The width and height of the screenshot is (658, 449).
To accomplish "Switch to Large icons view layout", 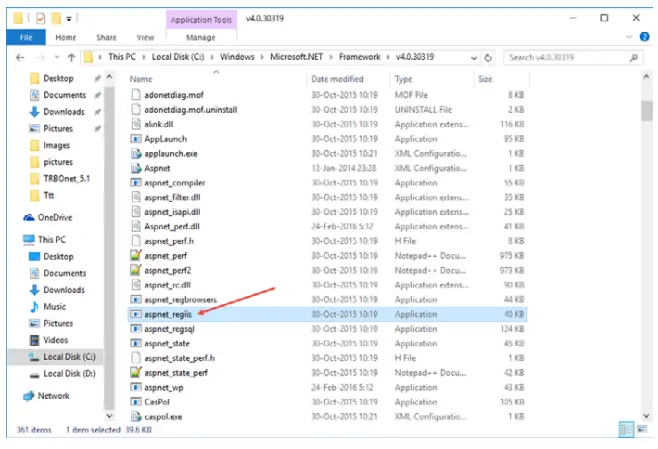I will click(642, 429).
